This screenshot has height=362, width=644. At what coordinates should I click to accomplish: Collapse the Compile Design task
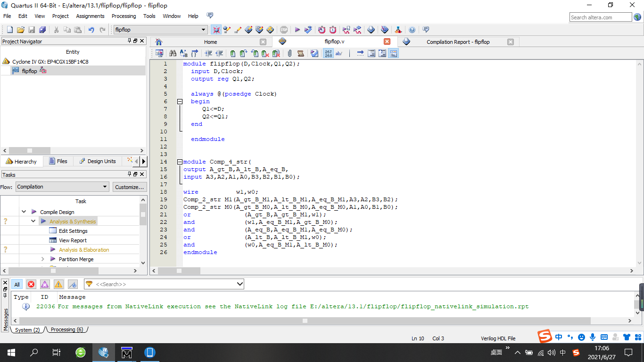click(24, 212)
